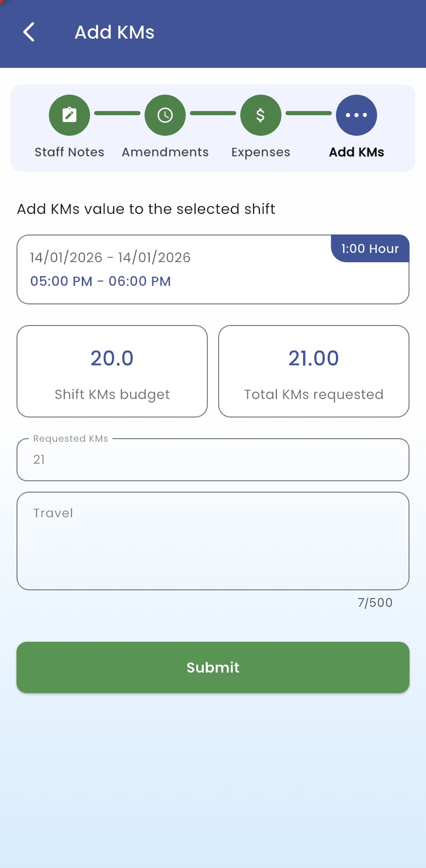
Task: Focus the Requested KMs input field
Action: point(213,460)
